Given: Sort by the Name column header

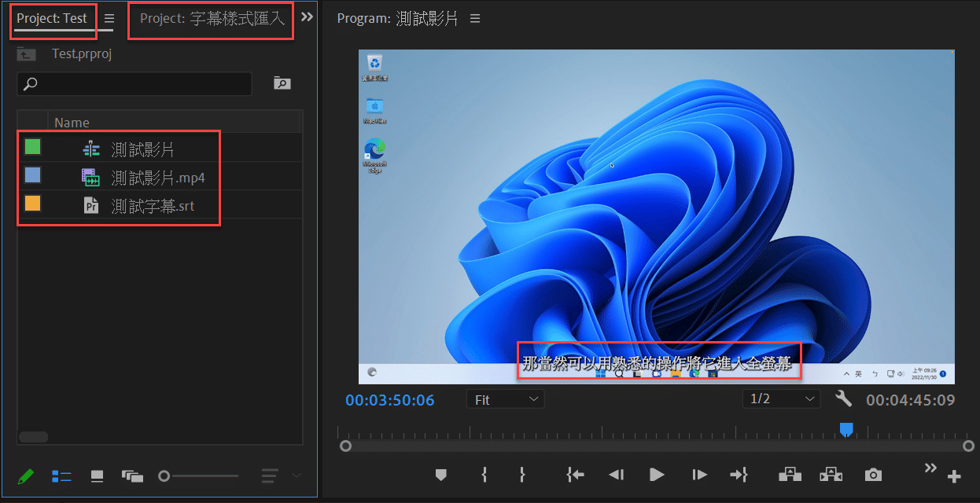Looking at the screenshot, I should pos(72,123).
